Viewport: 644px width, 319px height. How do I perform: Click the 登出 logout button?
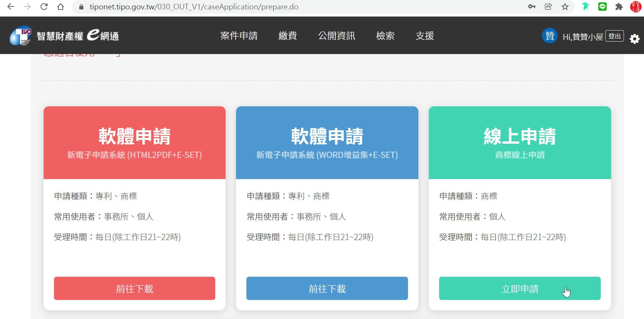[615, 36]
